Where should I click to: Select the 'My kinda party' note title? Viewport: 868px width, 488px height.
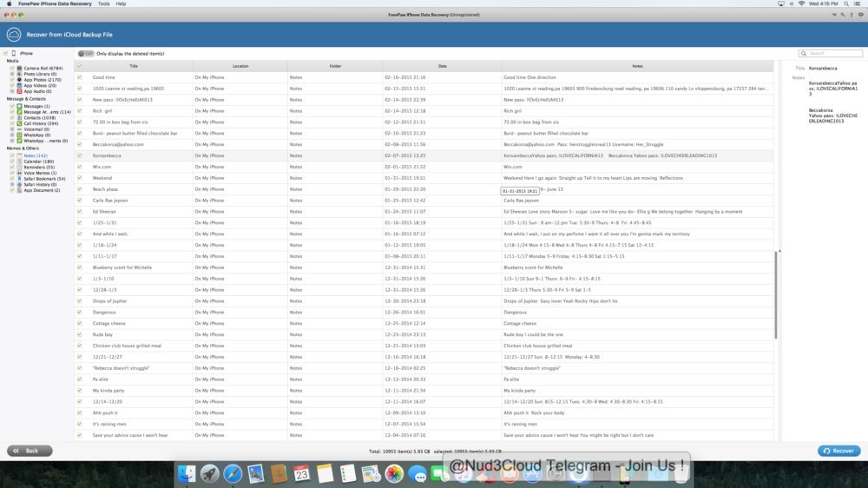[108, 391]
